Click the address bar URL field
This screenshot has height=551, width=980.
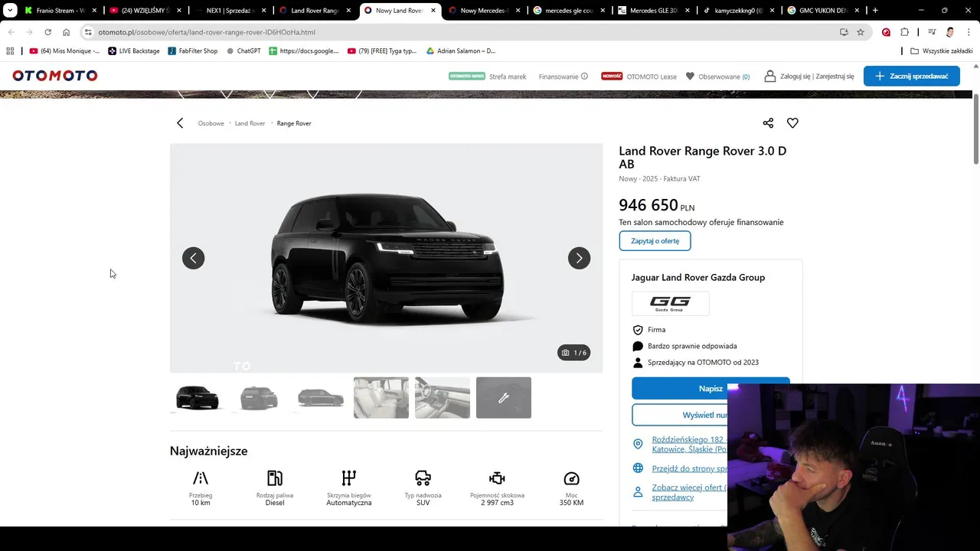pyautogui.click(x=459, y=32)
